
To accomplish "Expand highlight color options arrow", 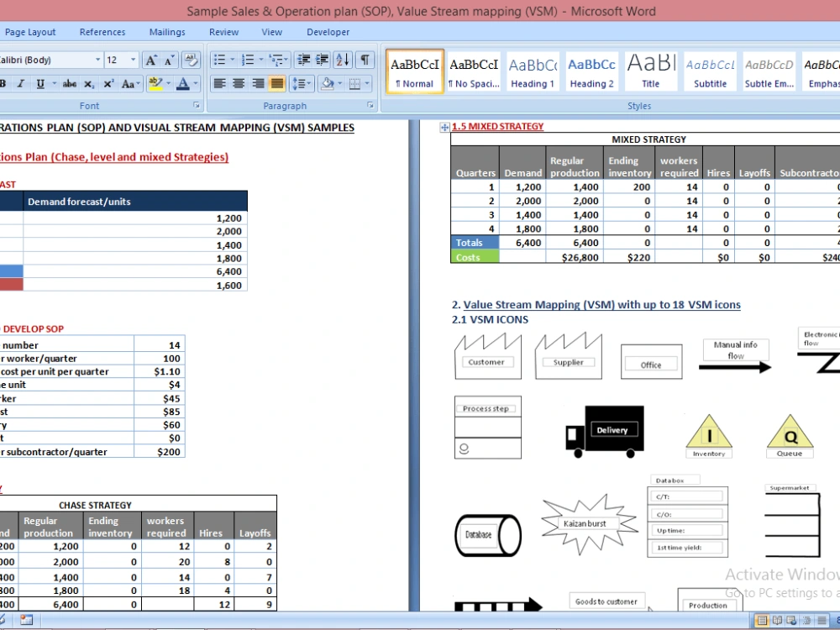I will pyautogui.click(x=168, y=83).
